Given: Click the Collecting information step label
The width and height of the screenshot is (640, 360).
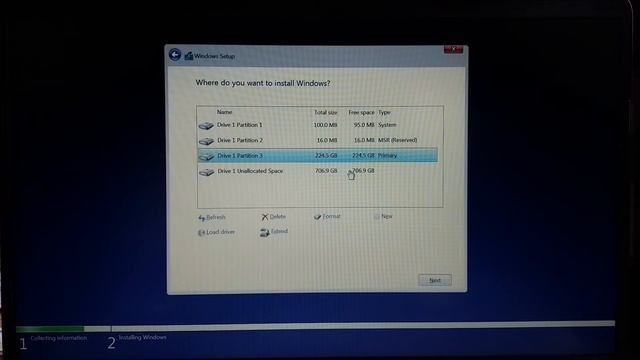Looking at the screenshot, I should 58,338.
